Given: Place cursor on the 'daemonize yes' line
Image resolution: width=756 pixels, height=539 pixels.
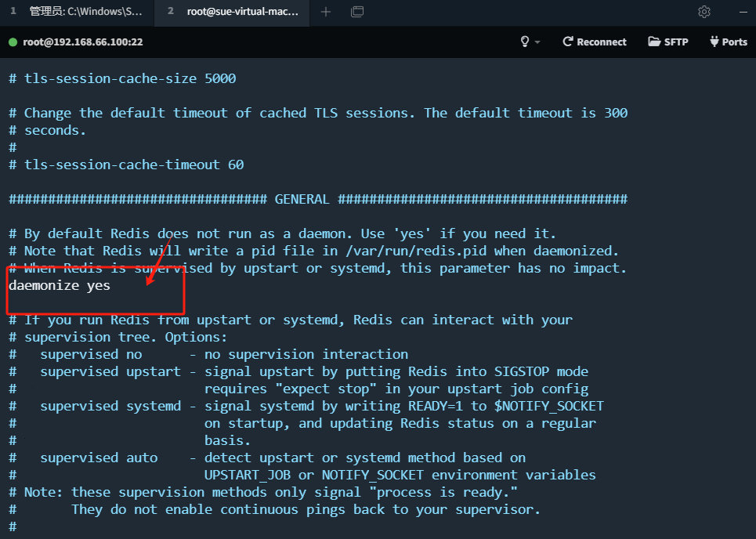Looking at the screenshot, I should pos(60,285).
